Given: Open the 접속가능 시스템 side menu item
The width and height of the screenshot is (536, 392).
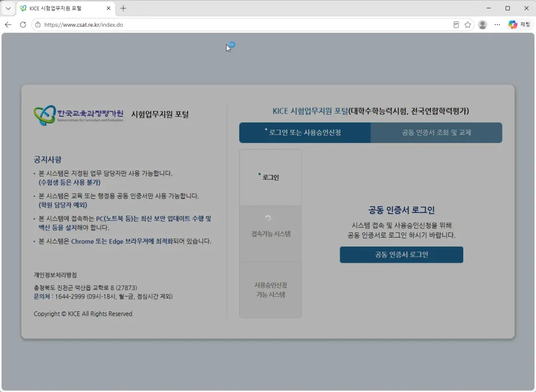Looking at the screenshot, I should [x=271, y=234].
